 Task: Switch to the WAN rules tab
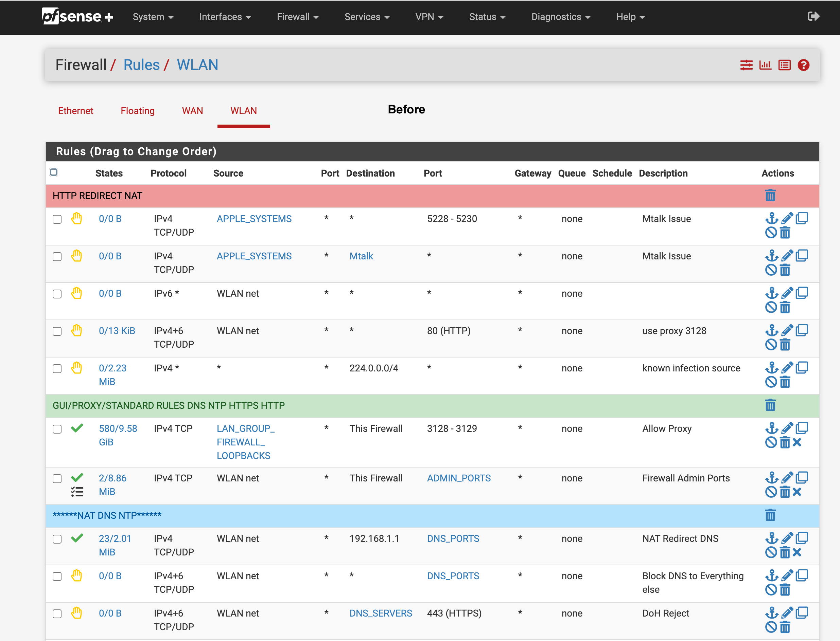[192, 111]
